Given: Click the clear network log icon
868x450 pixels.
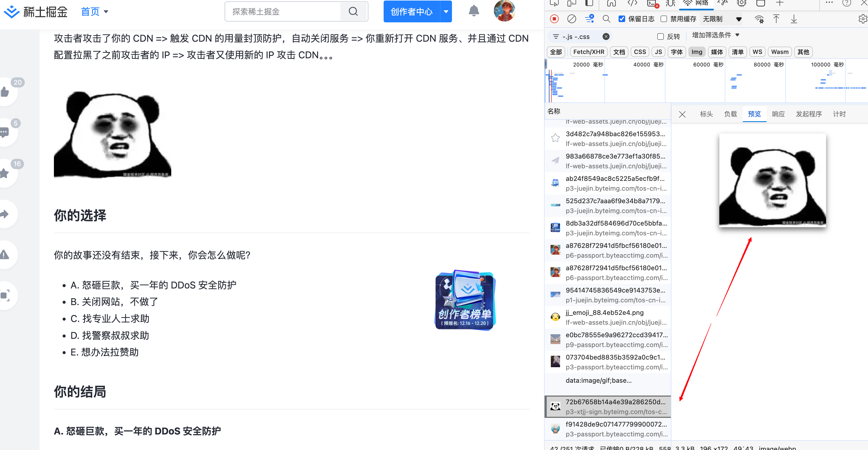Looking at the screenshot, I should 571,19.
